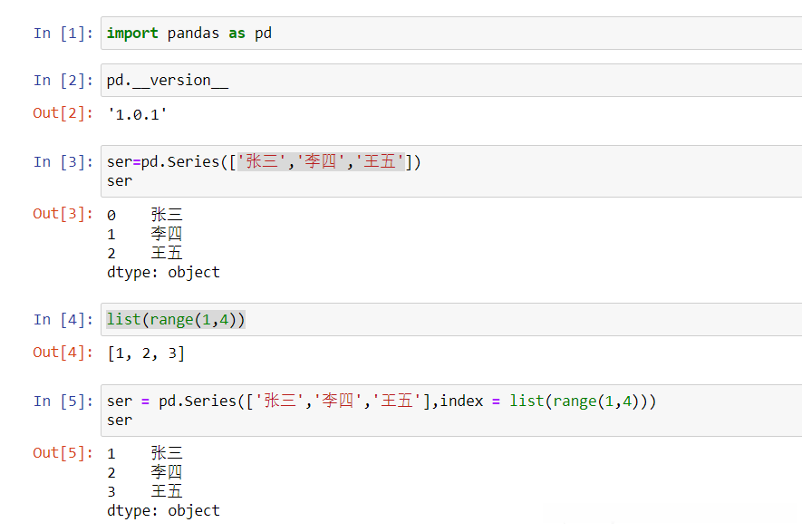The width and height of the screenshot is (802, 532).
Task: Click the [1, 2, 3] output text
Action: tap(145, 353)
